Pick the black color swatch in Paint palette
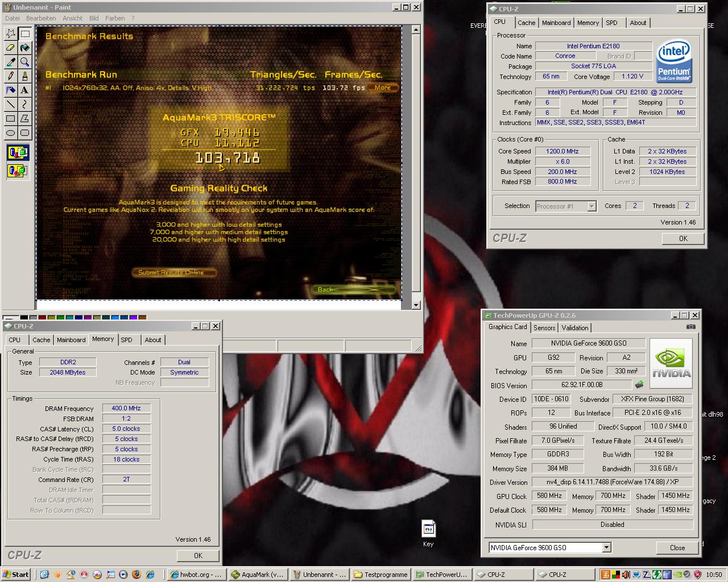This screenshot has height=582, width=728. click(24, 318)
